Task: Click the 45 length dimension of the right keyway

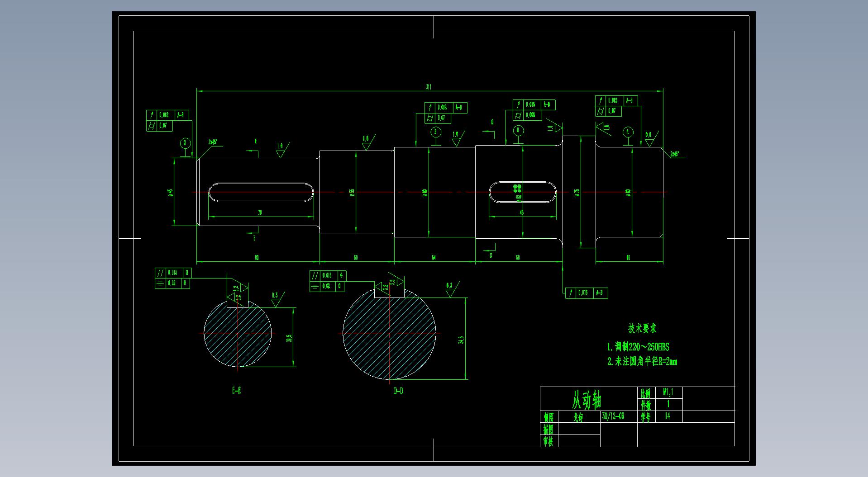Action: [521, 213]
